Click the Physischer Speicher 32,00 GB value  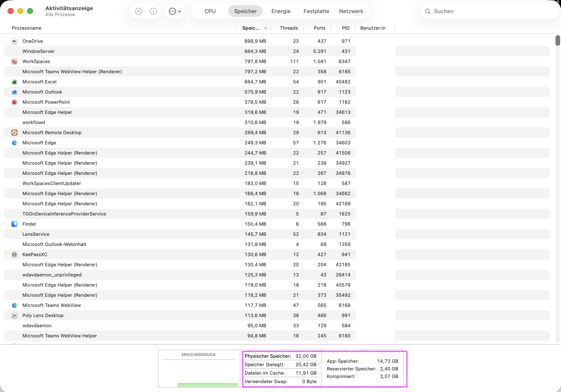(x=306, y=356)
